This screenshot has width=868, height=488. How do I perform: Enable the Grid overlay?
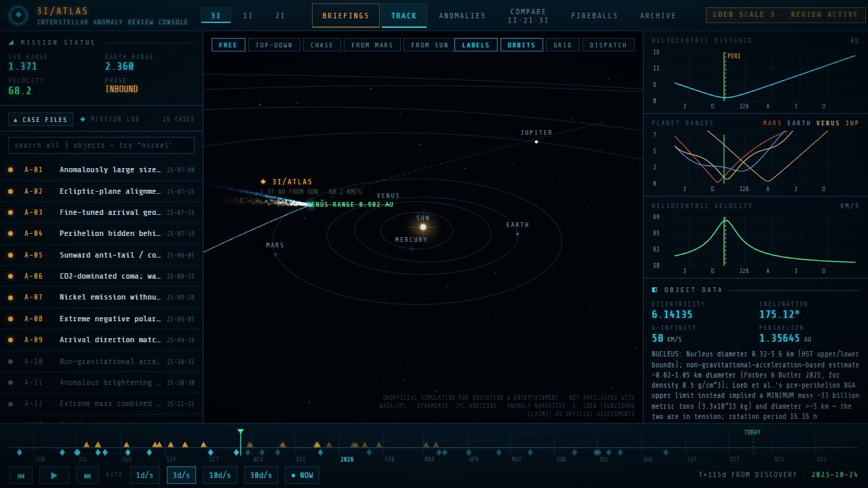pos(563,45)
